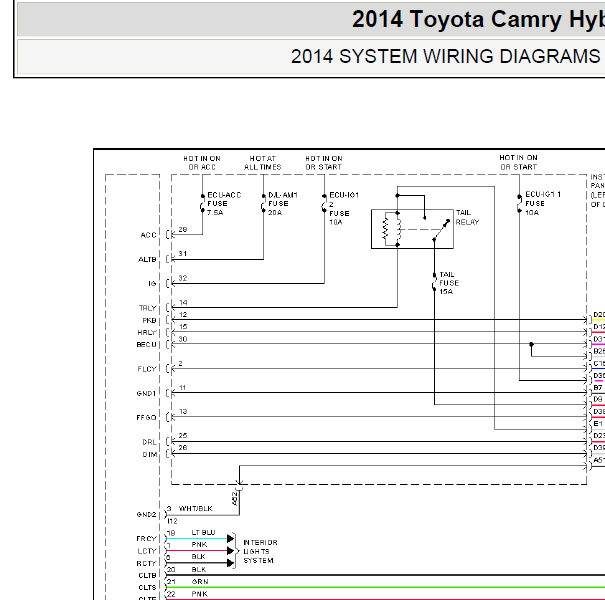Click 'PNK' wire label on pin 22 row
Viewport: 605px width, 600px height.
199,594
